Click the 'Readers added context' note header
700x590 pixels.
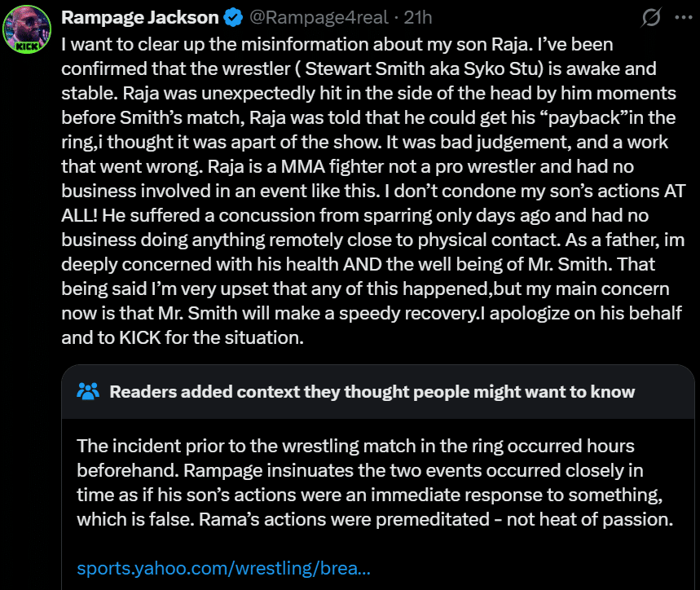[x=372, y=391]
